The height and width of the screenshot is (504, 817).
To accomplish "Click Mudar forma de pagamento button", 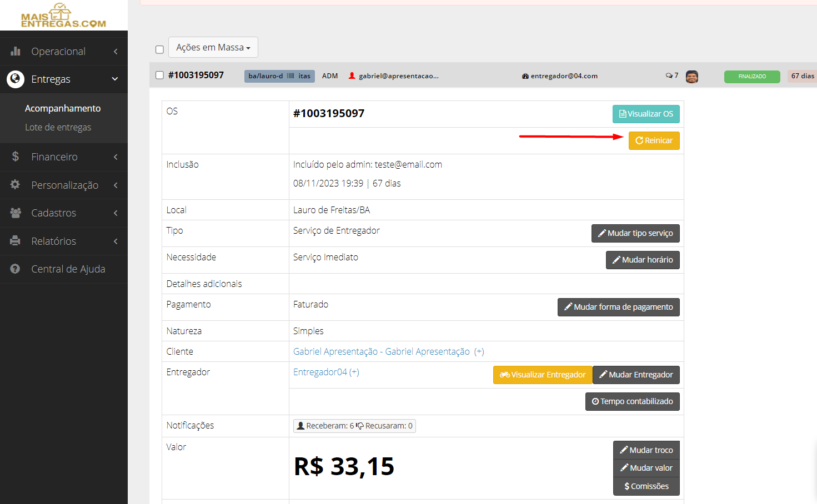I will pos(619,307).
